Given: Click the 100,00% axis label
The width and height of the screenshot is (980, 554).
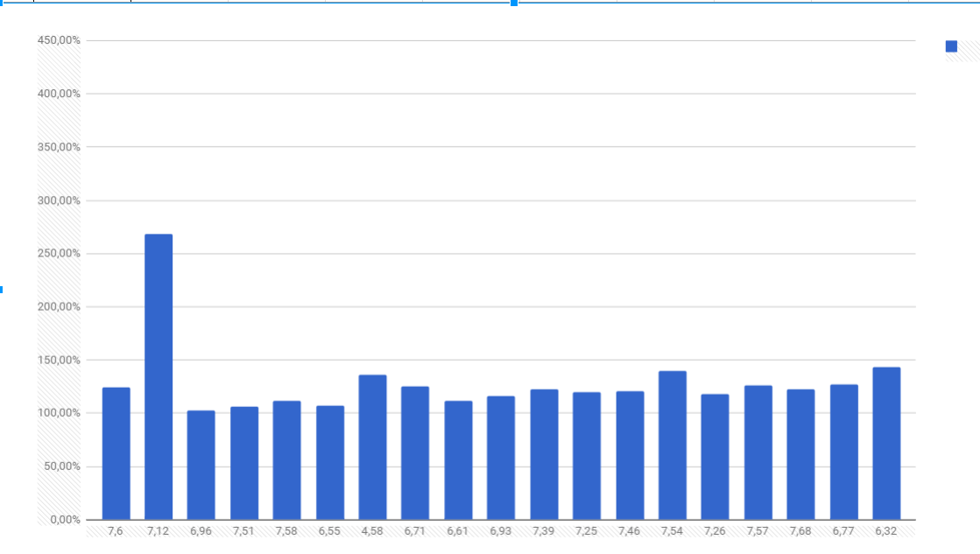Looking at the screenshot, I should [x=59, y=413].
